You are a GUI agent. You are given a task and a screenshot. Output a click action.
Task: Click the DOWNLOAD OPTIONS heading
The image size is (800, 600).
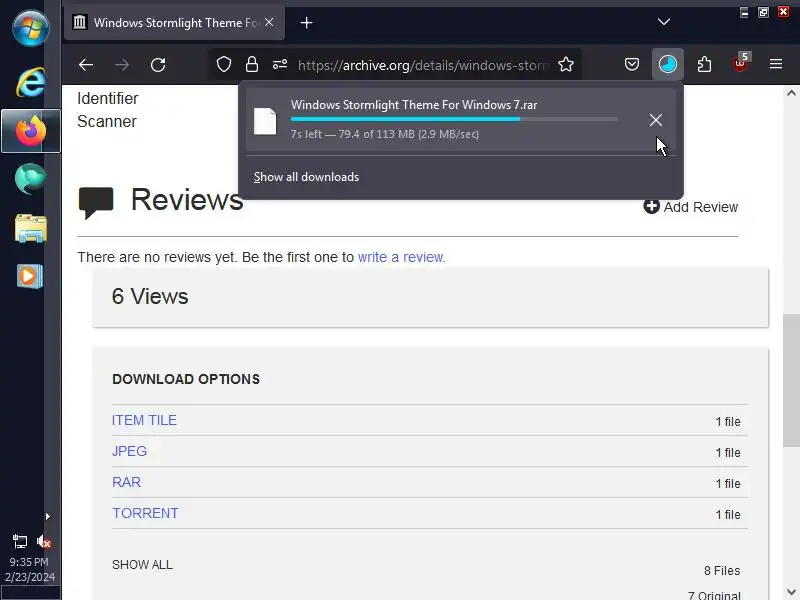coord(186,379)
